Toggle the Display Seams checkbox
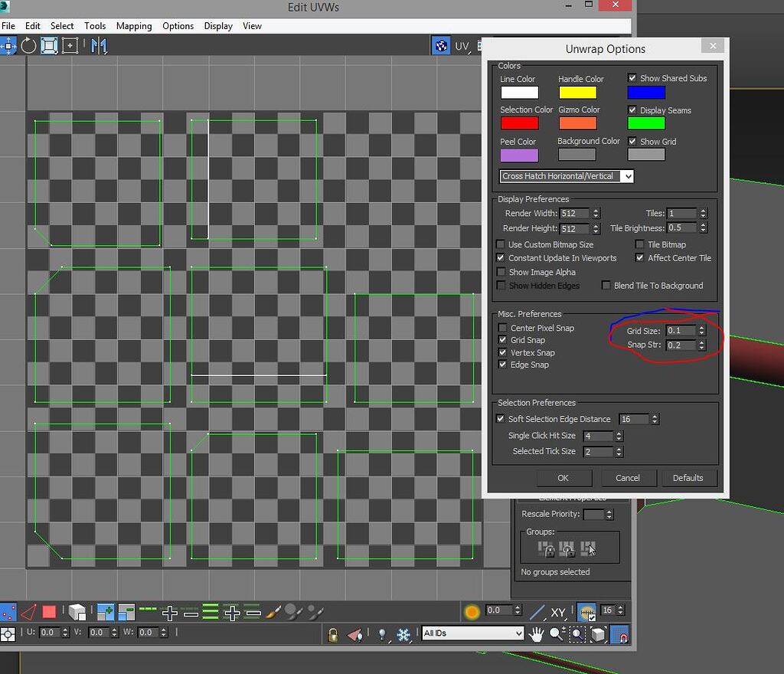Viewport: 784px width, 674px height. coord(632,110)
